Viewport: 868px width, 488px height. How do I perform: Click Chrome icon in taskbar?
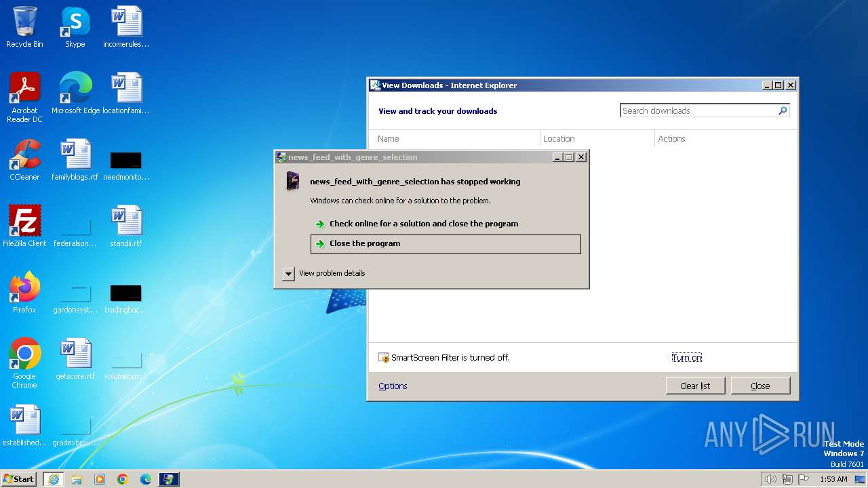pyautogui.click(x=123, y=479)
